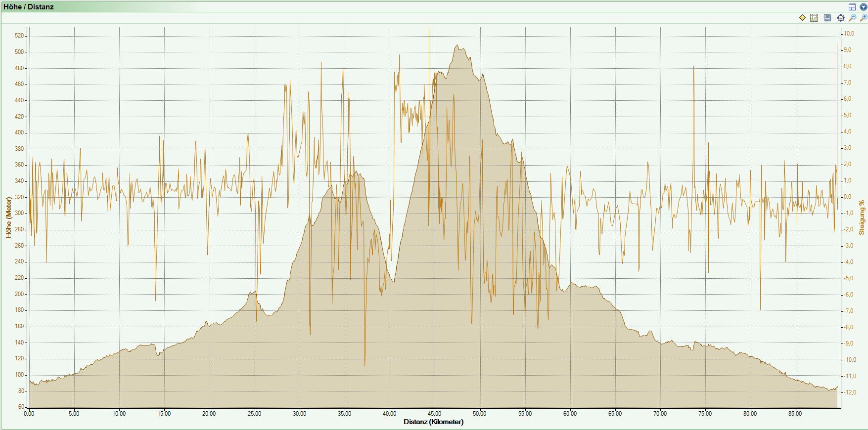The height and width of the screenshot is (430, 868).
Task: Open the blue dropdown arrow menu in the header
Action: click(863, 7)
